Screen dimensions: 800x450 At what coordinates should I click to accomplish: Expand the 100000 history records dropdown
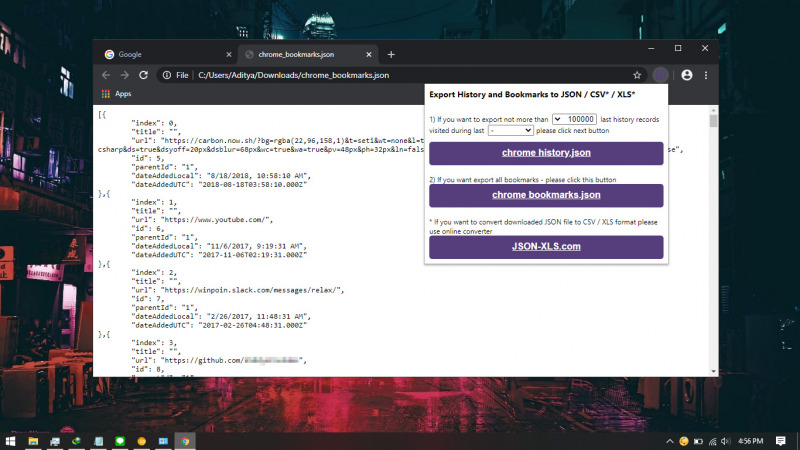click(574, 119)
